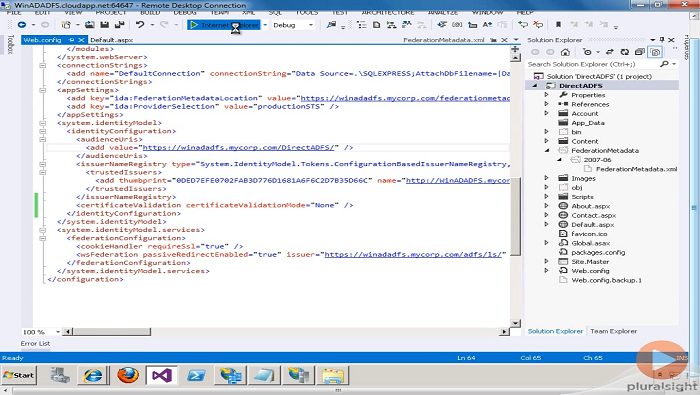
Task: Open PowerShell from the taskbar
Action: 196,375
